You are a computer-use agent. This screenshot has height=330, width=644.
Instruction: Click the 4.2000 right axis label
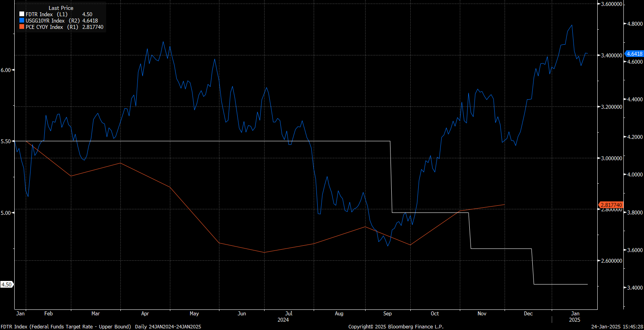(x=635, y=137)
